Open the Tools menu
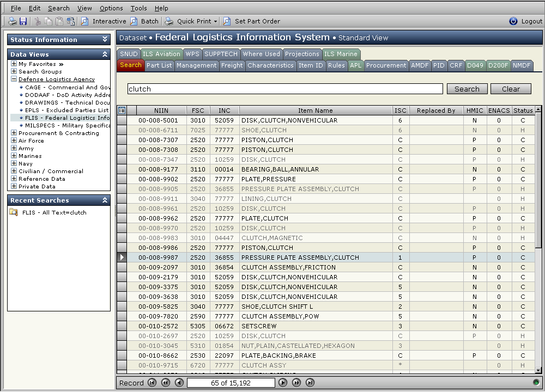The width and height of the screenshot is (545, 392). click(x=138, y=8)
